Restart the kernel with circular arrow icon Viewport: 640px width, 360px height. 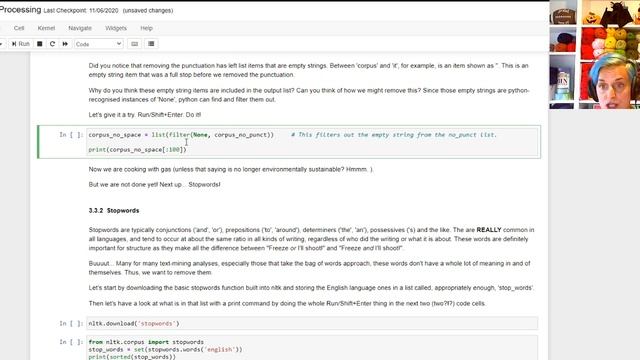(52, 44)
